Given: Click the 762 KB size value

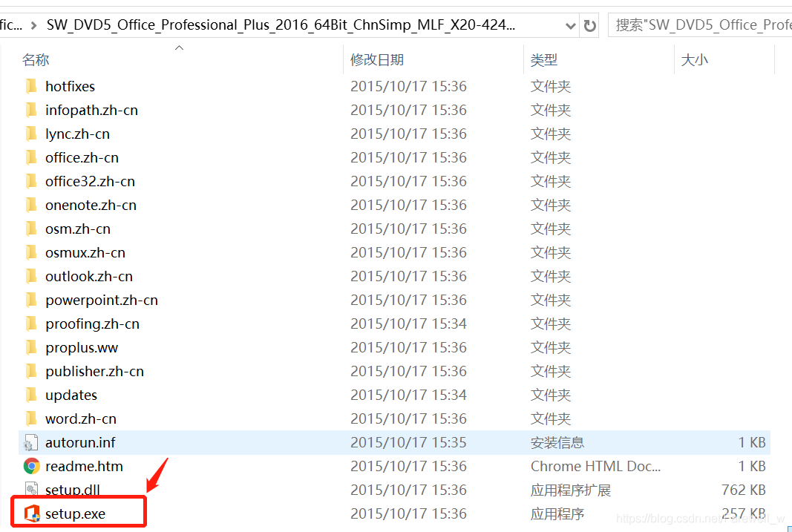Looking at the screenshot, I should coord(744,490).
